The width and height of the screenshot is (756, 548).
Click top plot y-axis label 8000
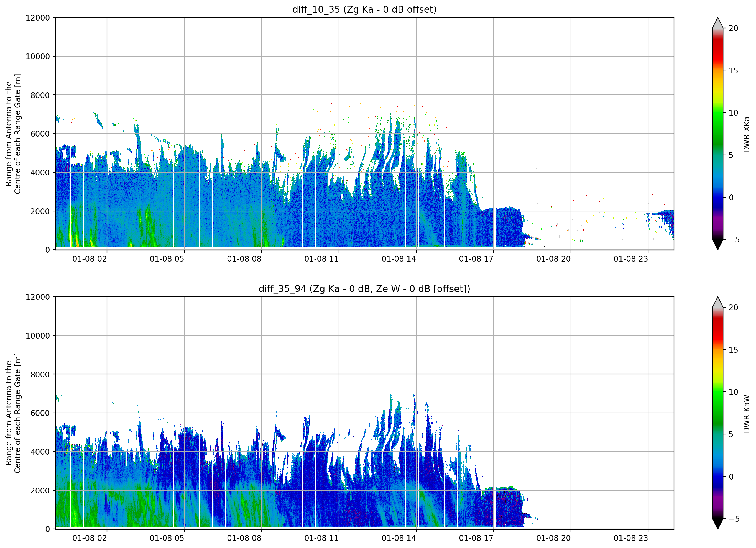click(40, 95)
